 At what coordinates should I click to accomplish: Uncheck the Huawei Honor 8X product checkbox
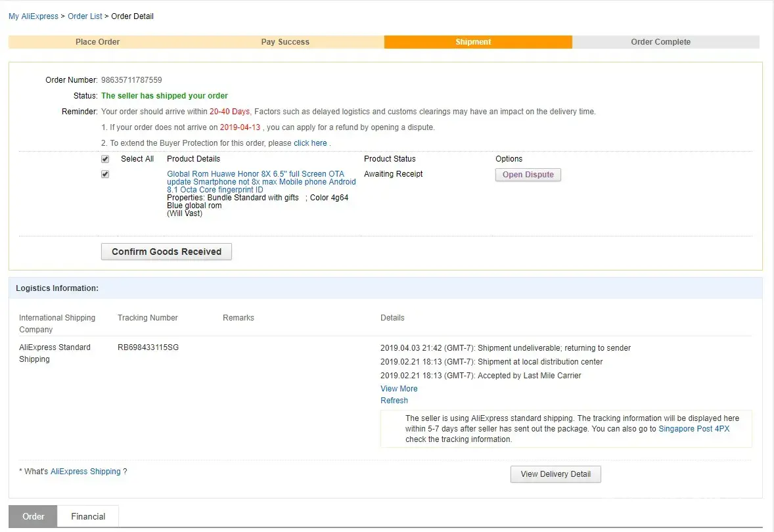click(x=105, y=174)
